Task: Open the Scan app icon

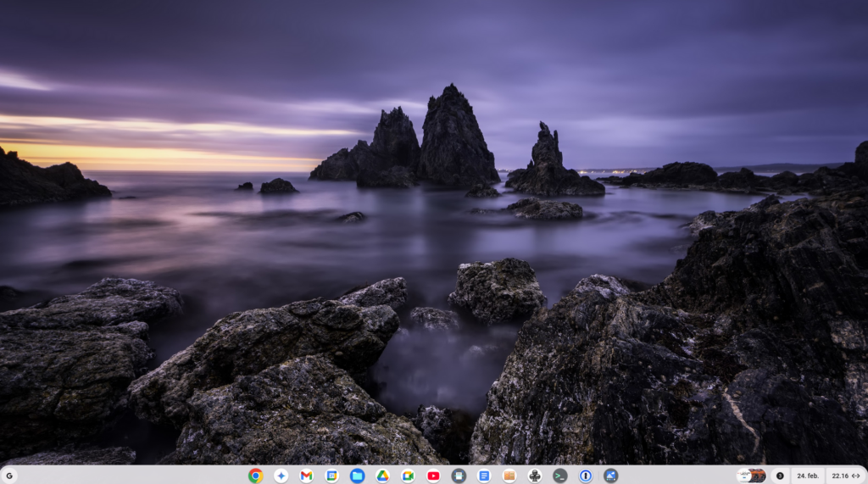Action: click(x=459, y=476)
